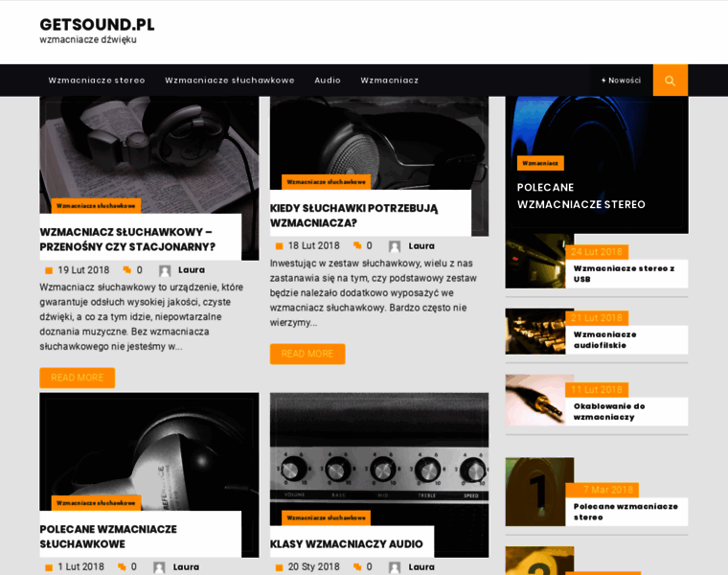Viewport: 728px width, 575px height.
Task: Click author avatar under Wzmacniacz słuchawkowy przenośny post
Action: point(165,270)
